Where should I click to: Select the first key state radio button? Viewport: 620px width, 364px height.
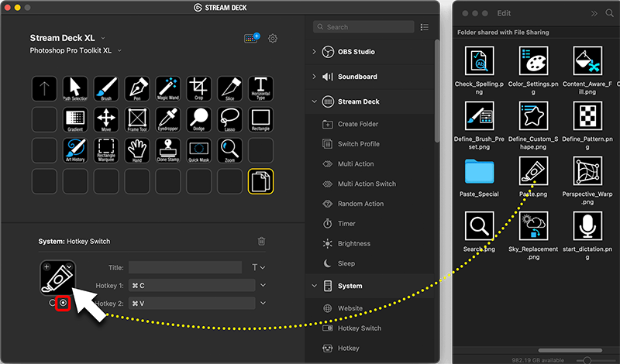52,303
